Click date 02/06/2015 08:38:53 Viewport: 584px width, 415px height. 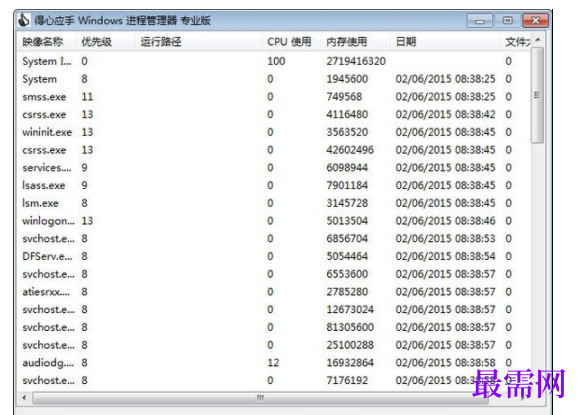point(445,238)
